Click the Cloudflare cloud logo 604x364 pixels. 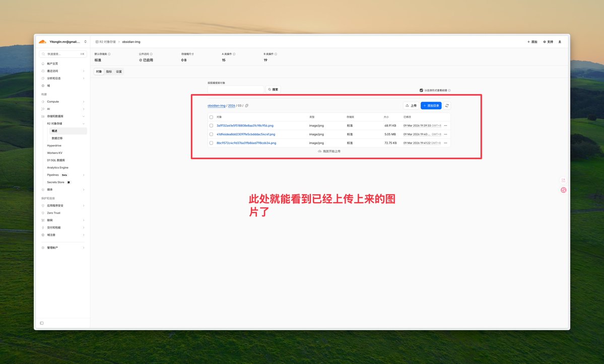click(43, 42)
